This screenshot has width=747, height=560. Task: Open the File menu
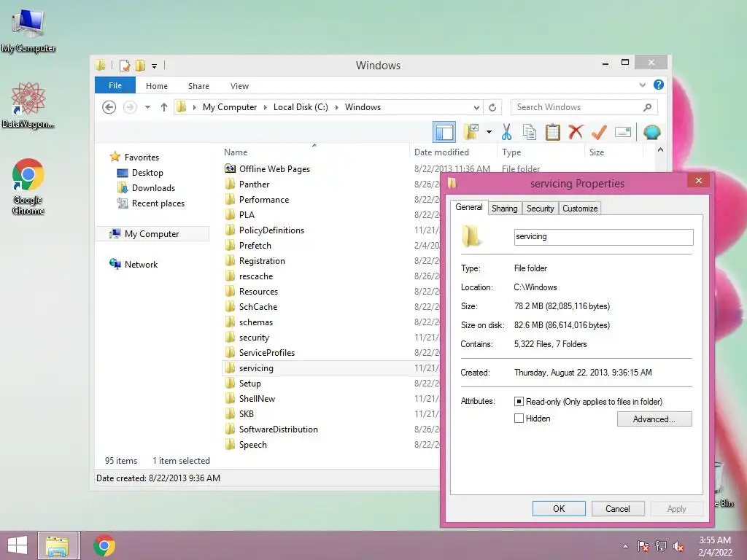(x=115, y=85)
